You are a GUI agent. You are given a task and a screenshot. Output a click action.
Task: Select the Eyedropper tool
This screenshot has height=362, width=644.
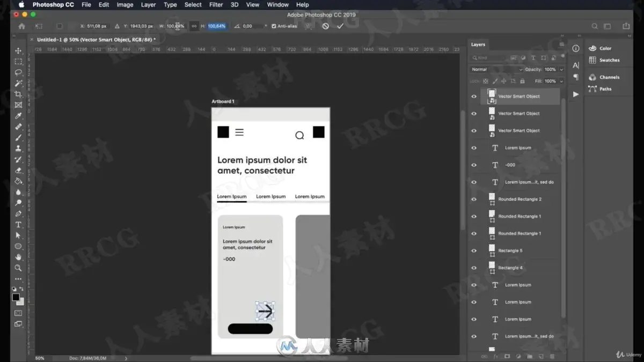[18, 116]
